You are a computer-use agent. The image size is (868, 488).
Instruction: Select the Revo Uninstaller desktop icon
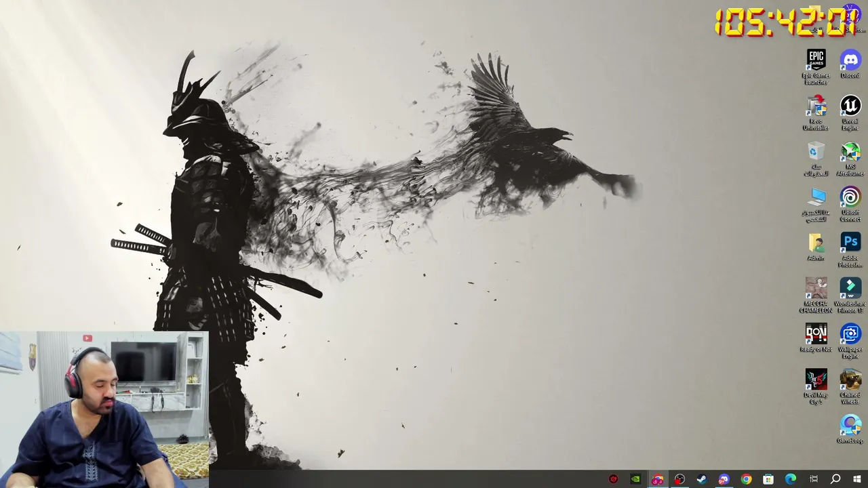click(x=816, y=113)
